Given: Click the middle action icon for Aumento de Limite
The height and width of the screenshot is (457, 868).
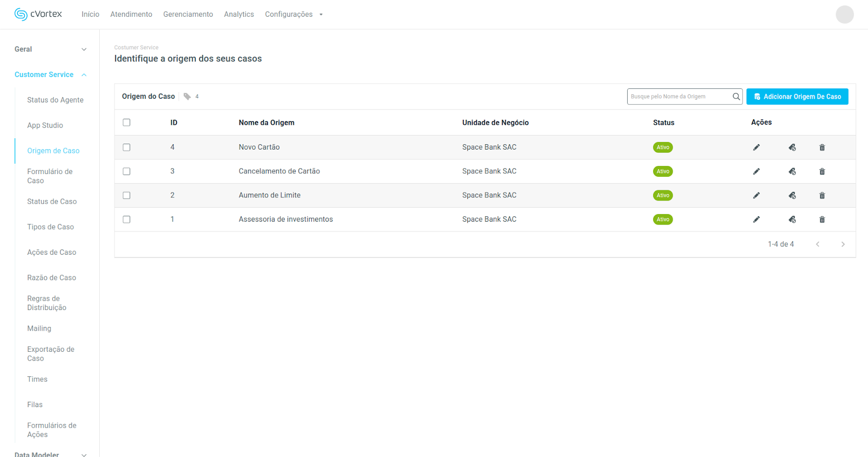Looking at the screenshot, I should pos(792,196).
